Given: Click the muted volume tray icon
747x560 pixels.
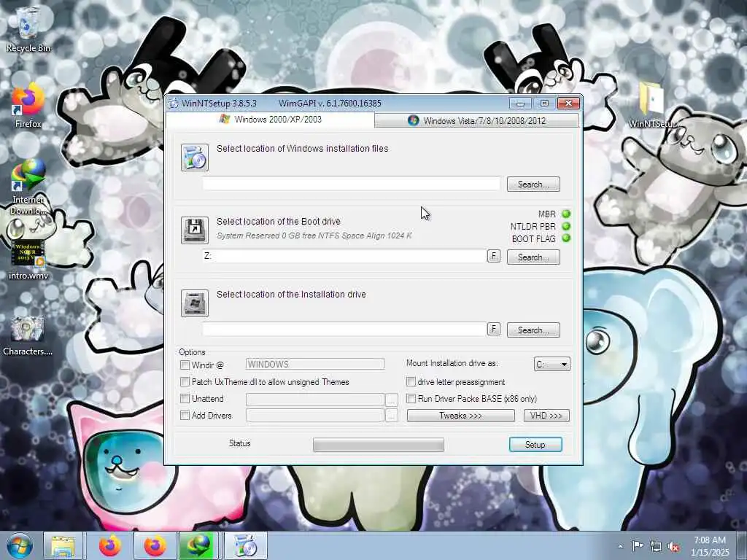Looking at the screenshot, I should pos(673,547).
